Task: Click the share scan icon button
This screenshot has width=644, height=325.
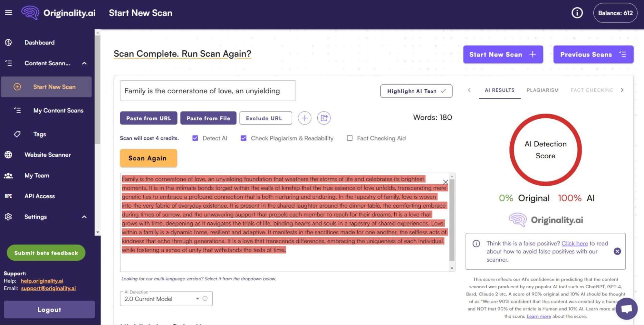Action: tap(324, 118)
